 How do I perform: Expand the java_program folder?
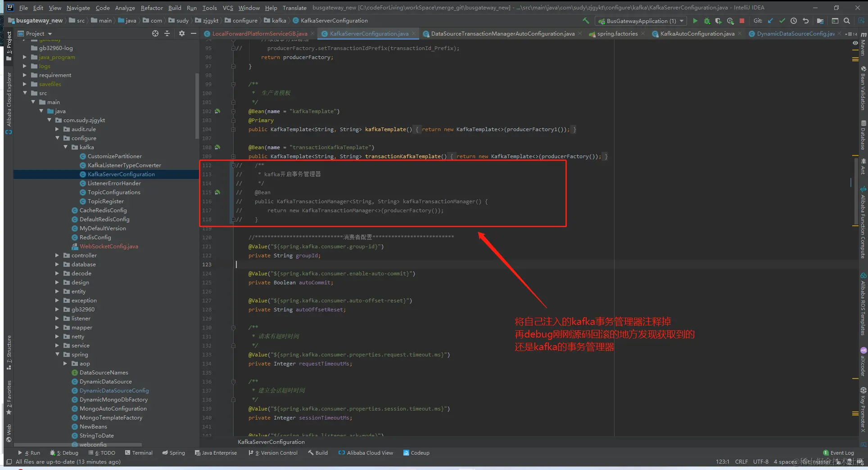25,57
